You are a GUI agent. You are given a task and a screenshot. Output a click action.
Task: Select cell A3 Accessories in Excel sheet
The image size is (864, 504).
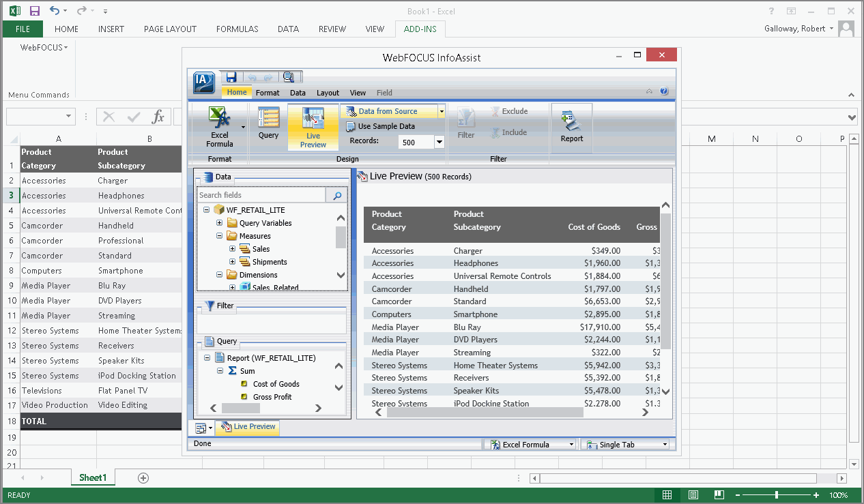[x=58, y=196]
